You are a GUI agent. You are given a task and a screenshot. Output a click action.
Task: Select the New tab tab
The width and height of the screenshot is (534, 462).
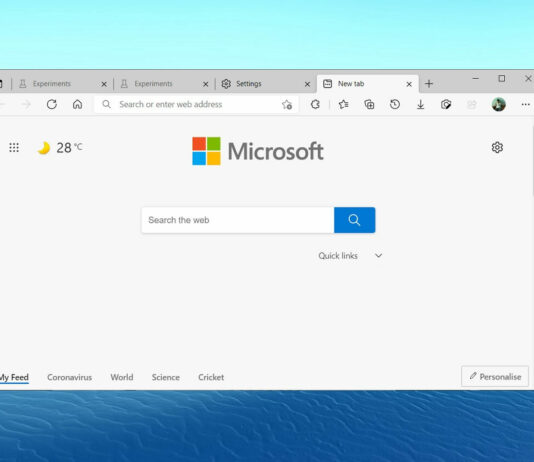click(x=367, y=84)
